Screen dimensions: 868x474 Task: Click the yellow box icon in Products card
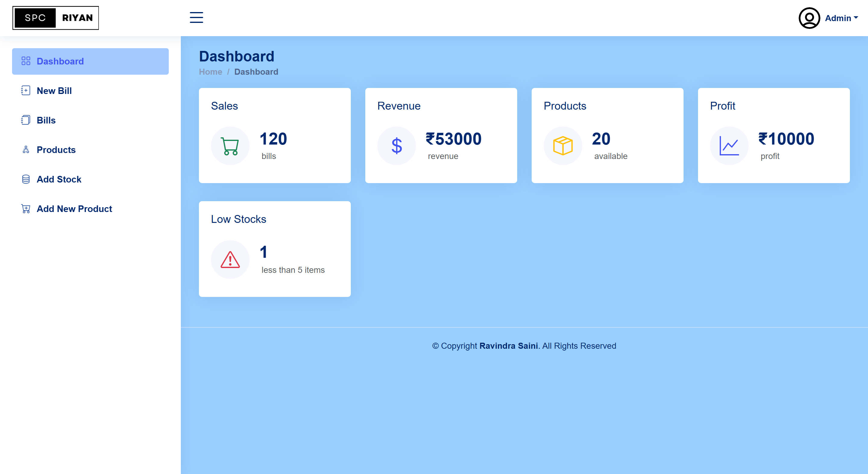tap(563, 146)
